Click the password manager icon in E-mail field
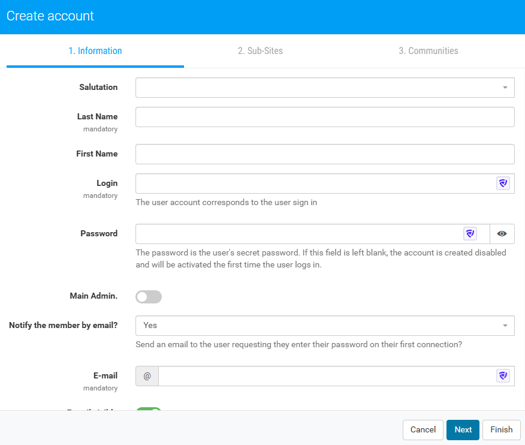The image size is (525, 445). (x=503, y=376)
